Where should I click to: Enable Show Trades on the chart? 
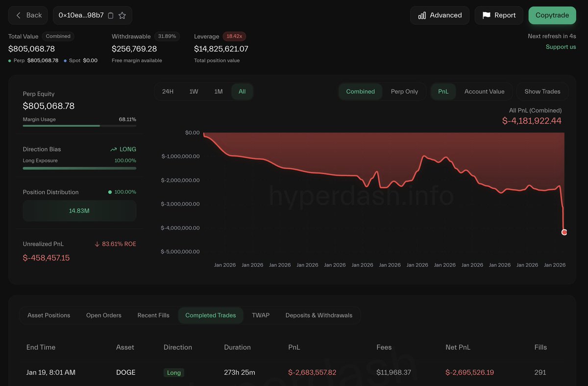542,91
